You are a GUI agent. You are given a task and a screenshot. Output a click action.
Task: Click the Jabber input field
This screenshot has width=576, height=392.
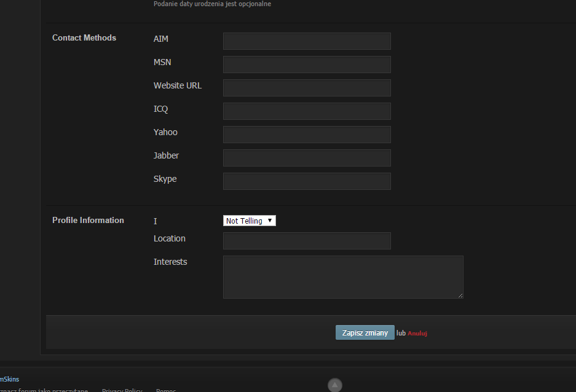(x=306, y=158)
